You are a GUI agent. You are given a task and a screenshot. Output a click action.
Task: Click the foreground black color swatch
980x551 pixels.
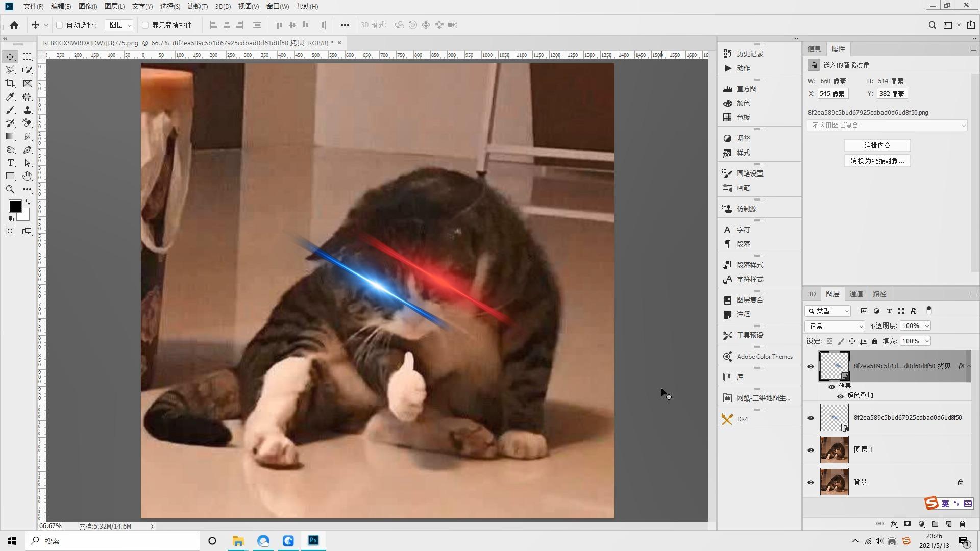(x=14, y=205)
